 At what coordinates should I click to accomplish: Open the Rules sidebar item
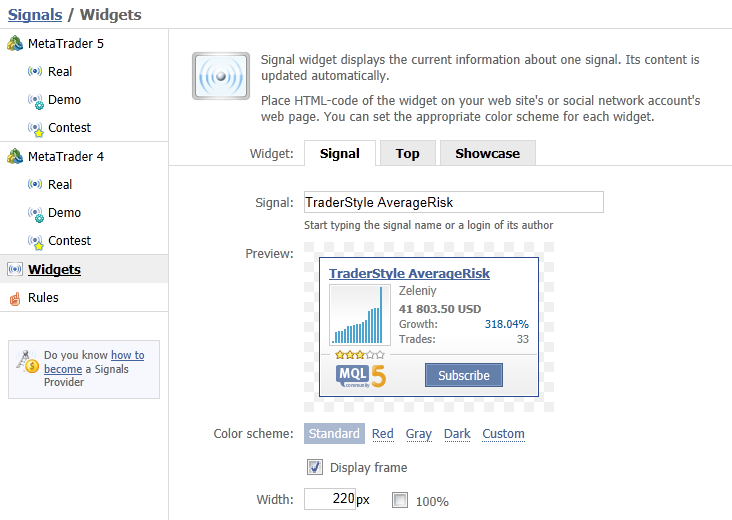(x=43, y=298)
